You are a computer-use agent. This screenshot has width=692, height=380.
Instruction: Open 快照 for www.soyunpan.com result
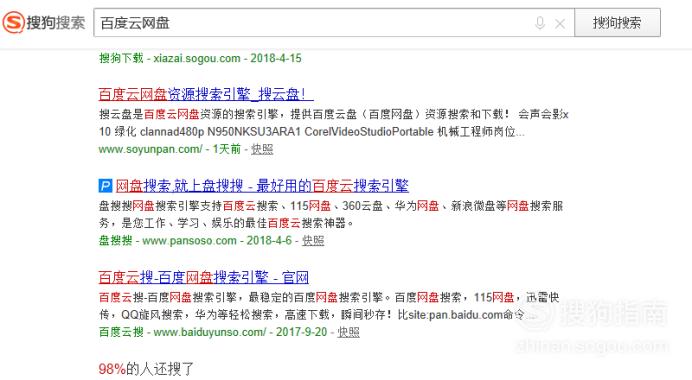(262, 149)
